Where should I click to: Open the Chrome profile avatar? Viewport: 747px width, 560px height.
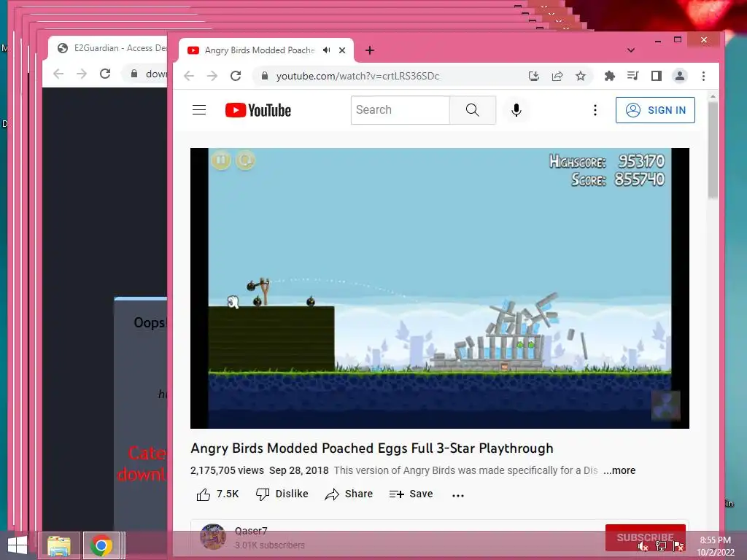point(680,76)
